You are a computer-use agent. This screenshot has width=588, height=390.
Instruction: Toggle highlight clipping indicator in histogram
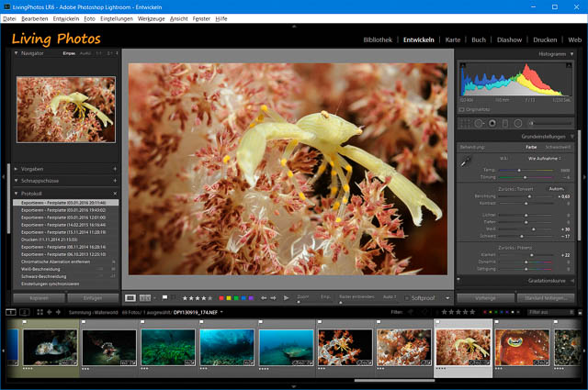569,65
